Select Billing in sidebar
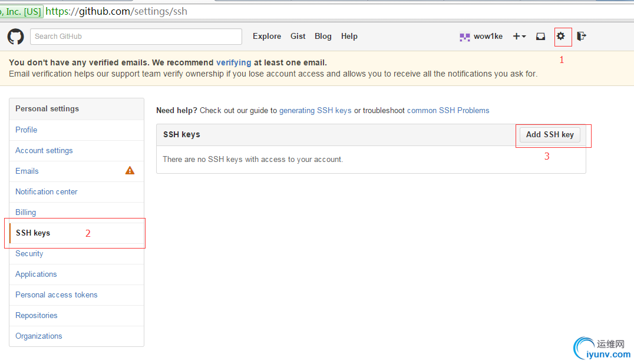This screenshot has height=364, width=634. click(77, 212)
